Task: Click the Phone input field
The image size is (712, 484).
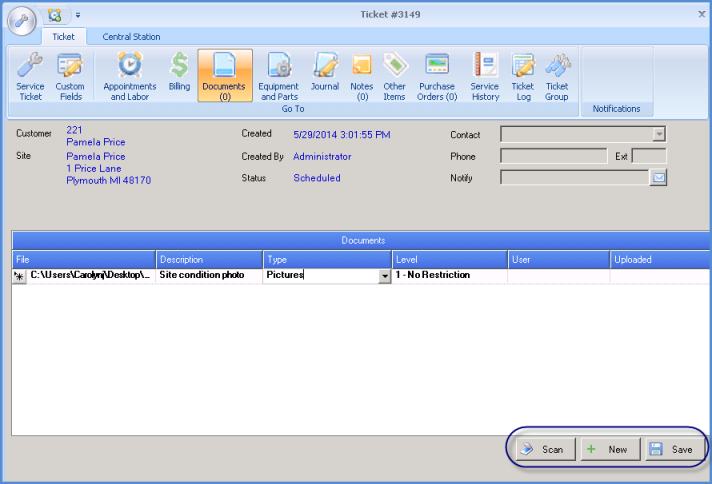Action: tap(554, 156)
